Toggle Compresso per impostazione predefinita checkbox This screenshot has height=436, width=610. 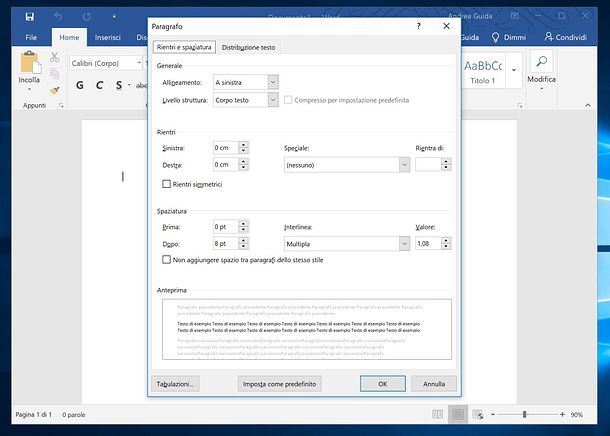(288, 100)
